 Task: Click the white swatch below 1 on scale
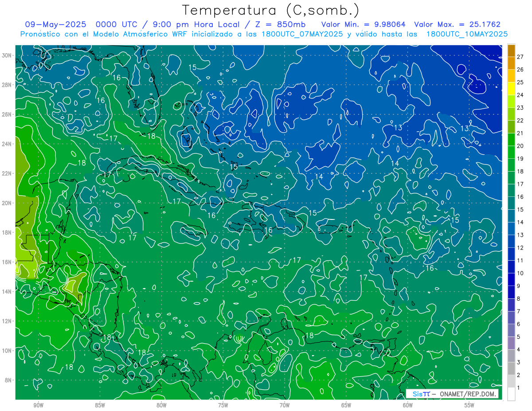click(511, 394)
